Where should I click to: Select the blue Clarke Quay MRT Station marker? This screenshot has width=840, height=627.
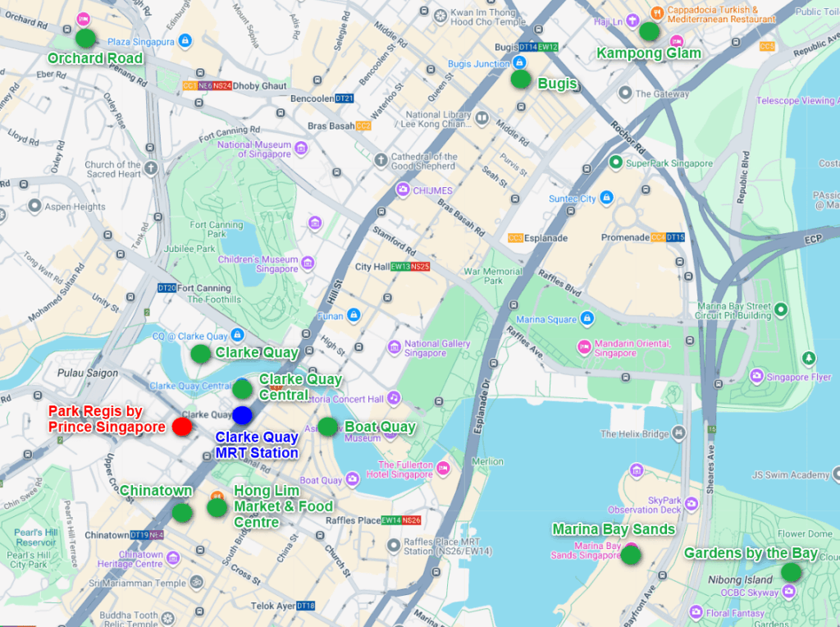click(242, 415)
